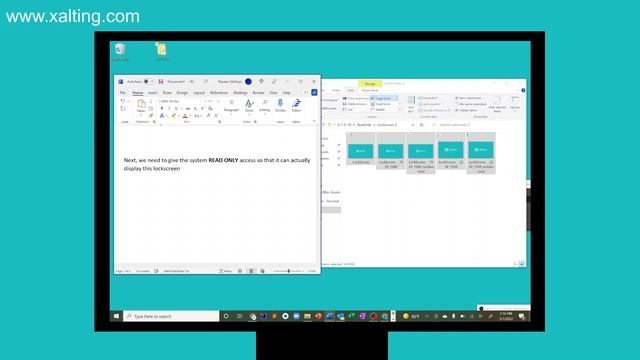Click Redo in Word's ribbon

(x=122, y=109)
